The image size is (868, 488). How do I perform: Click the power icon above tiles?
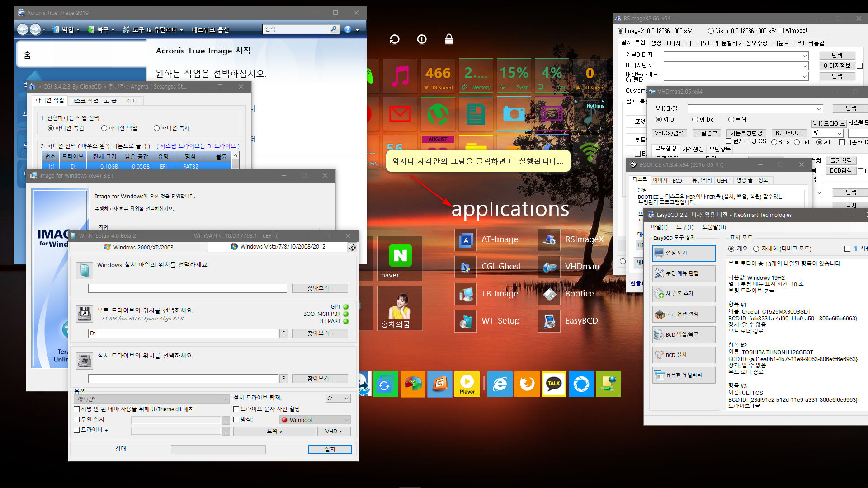tap(422, 39)
